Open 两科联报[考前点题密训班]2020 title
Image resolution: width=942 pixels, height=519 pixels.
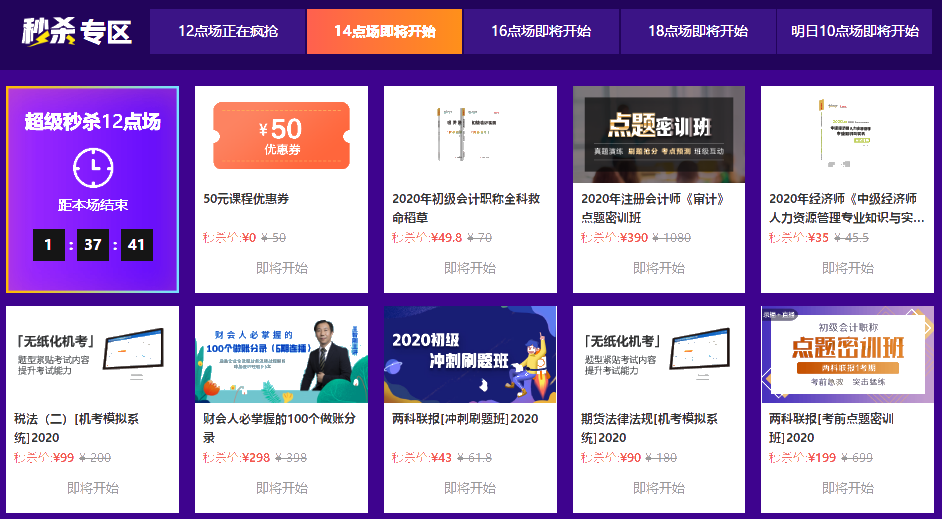coord(831,428)
